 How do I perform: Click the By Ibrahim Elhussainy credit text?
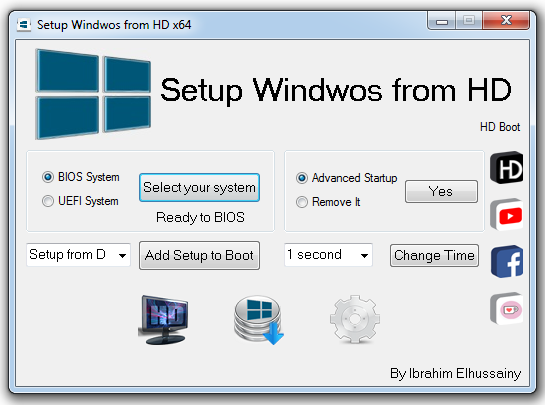(x=455, y=373)
